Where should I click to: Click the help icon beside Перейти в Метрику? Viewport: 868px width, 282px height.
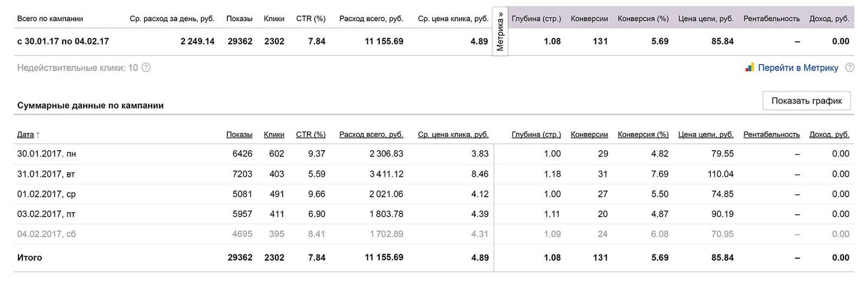[x=850, y=68]
